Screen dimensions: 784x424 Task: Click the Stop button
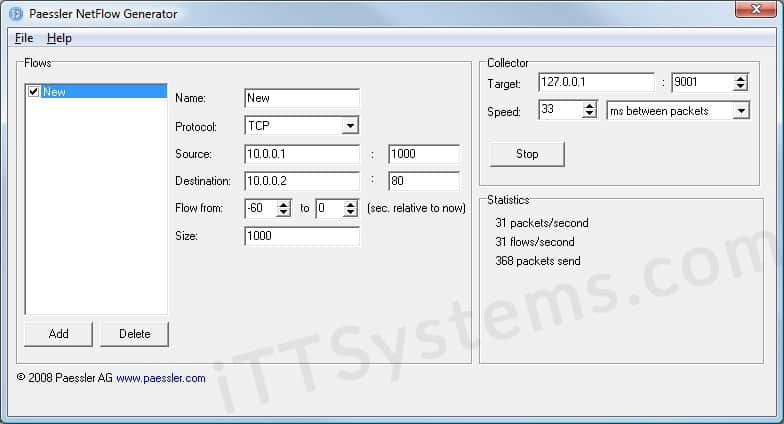[x=527, y=154]
